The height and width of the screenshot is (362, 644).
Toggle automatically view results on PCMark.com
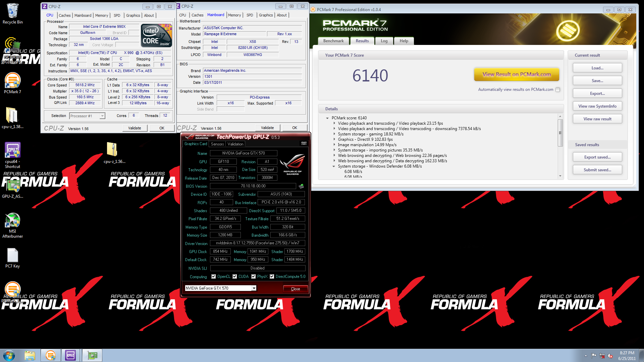pos(557,89)
